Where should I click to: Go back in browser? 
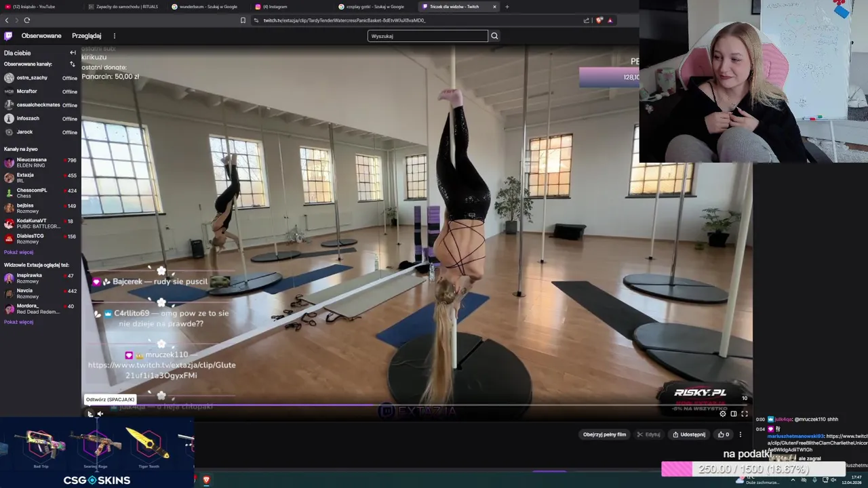click(7, 20)
